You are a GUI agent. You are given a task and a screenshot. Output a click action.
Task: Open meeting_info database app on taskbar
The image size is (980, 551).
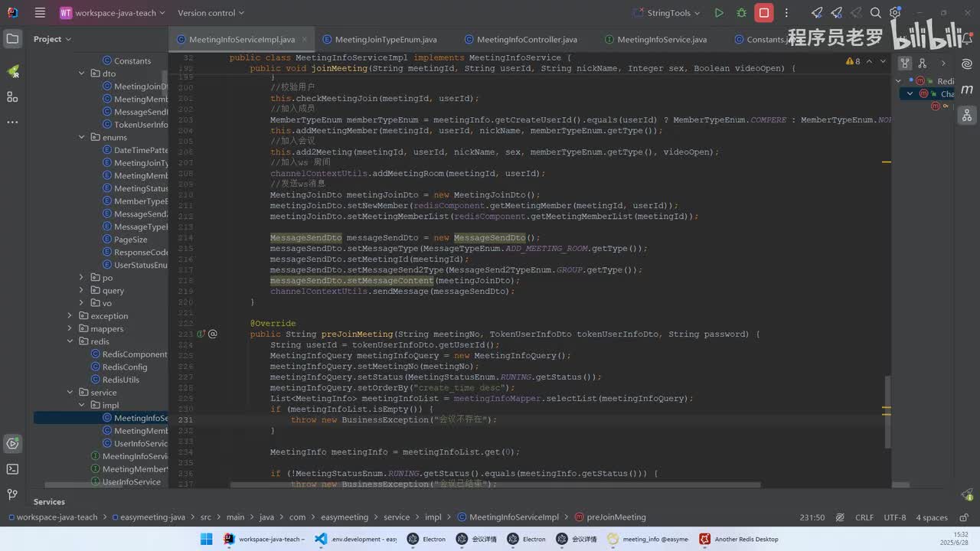(x=648, y=539)
